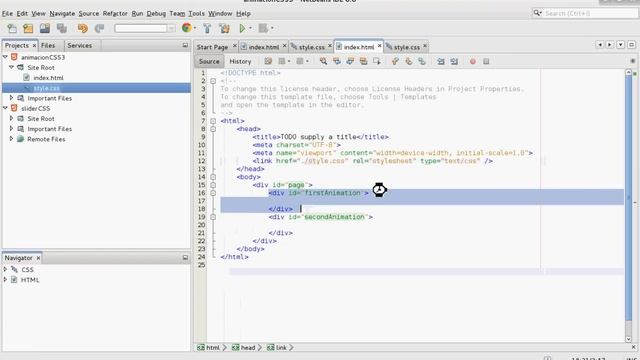Open the Navigate menu
640x360 pixels.
pos(62,13)
